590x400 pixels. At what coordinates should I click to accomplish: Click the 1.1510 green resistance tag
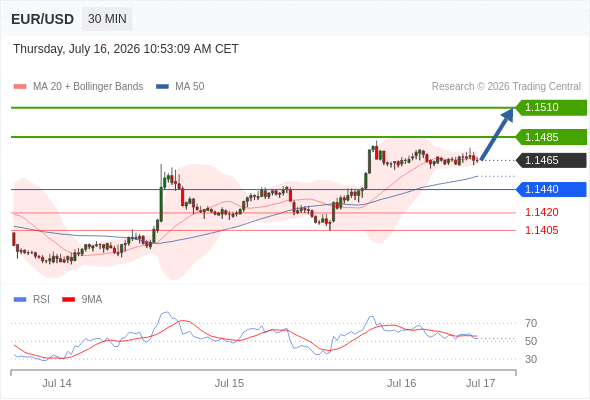tap(551, 108)
